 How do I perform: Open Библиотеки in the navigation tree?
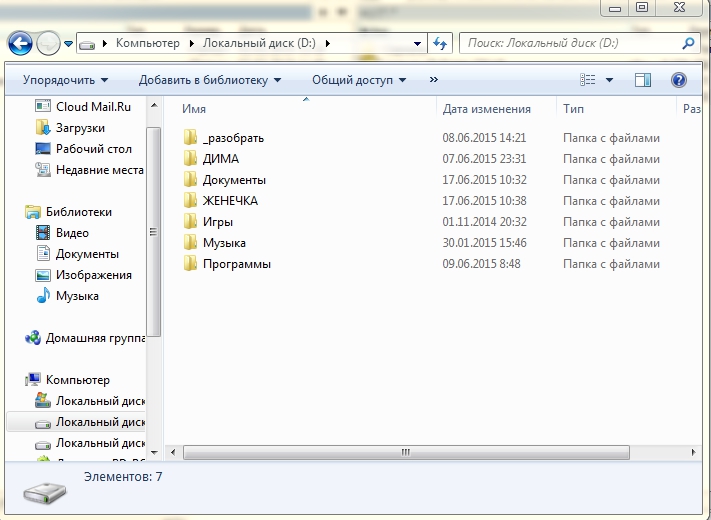[x=78, y=212]
